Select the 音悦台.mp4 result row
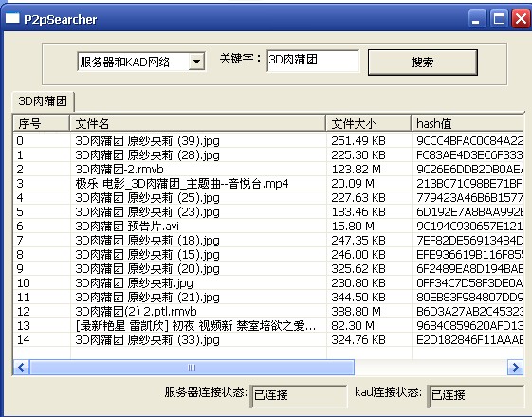The image size is (532, 417). [268, 184]
